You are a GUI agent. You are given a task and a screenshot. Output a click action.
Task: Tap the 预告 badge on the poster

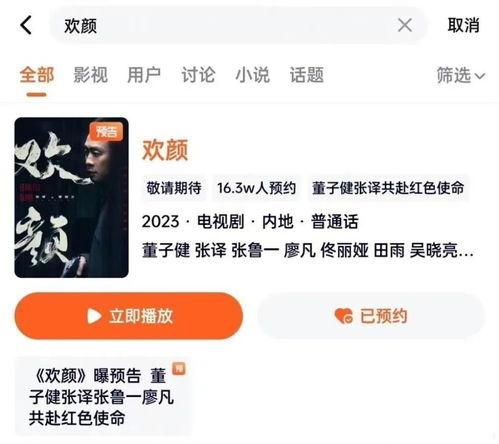pos(106,132)
